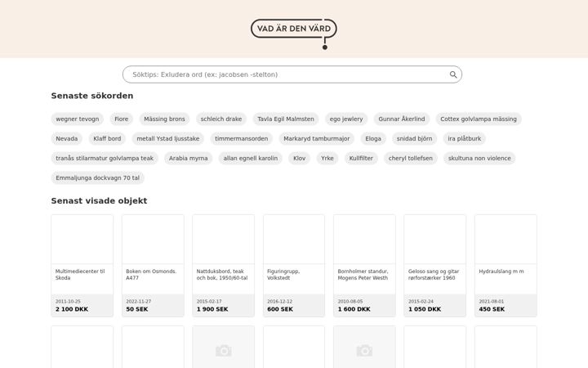Select the 'wegner tevogn' search tag
588x368 pixels.
(x=78, y=119)
